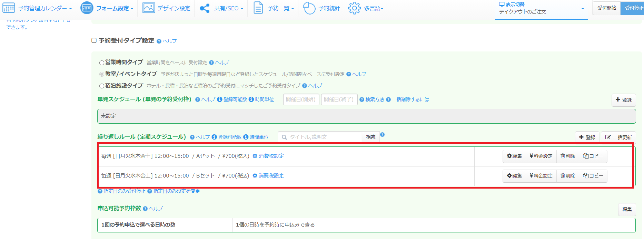Open the 予約管理カレンダー dropdown menu
644x239 pixels.
tap(45, 8)
